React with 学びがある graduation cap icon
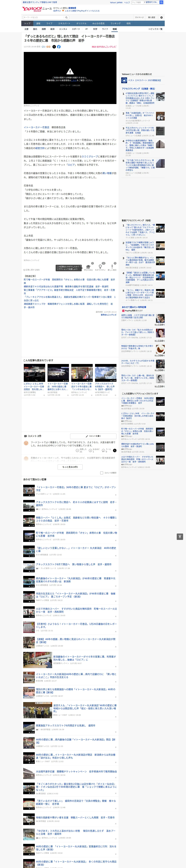The width and height of the screenshot is (186, 868). 89,266
